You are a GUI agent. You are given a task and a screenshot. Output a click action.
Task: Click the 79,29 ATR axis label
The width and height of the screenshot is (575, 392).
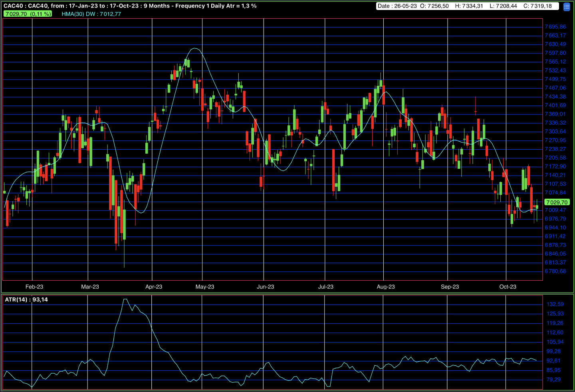(x=554, y=380)
